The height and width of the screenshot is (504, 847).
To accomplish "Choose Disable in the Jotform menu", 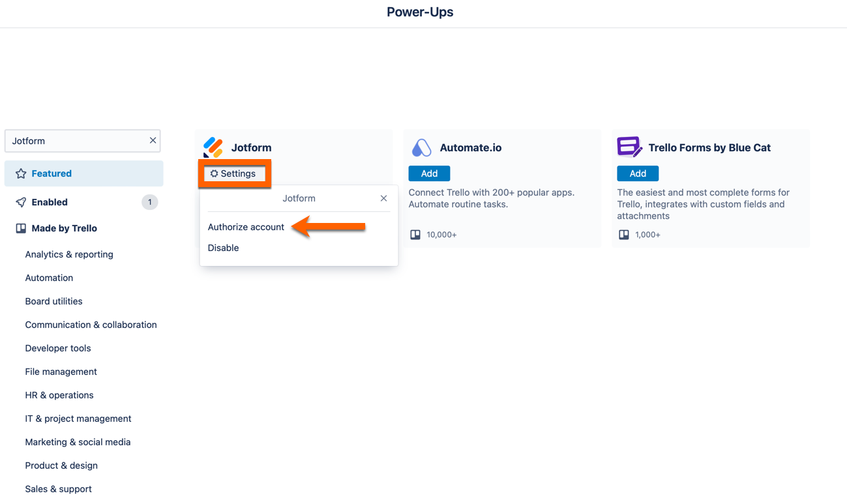I will click(x=223, y=248).
